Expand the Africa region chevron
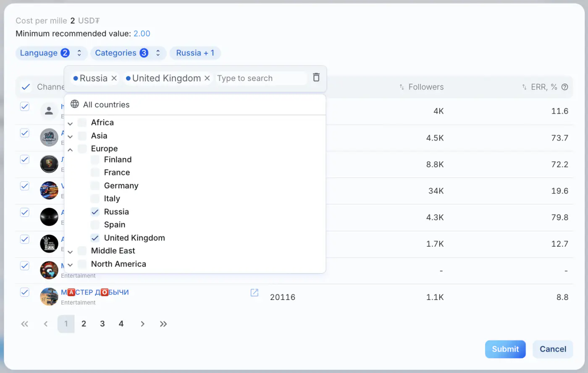This screenshot has width=588, height=373. click(x=70, y=123)
